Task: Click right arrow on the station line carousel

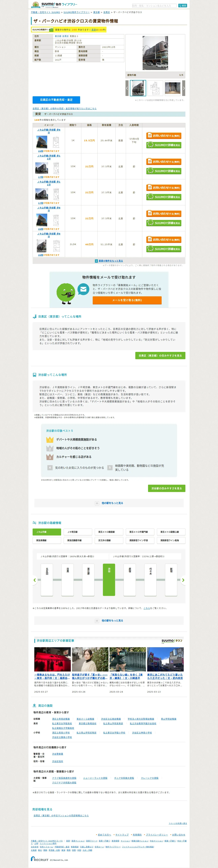Action: (x=183, y=580)
